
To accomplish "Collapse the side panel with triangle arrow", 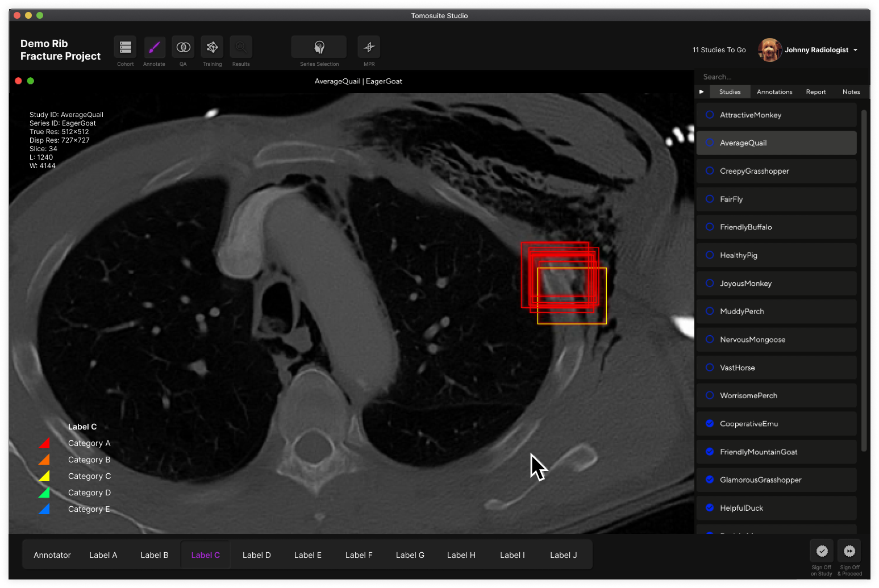I will (702, 91).
